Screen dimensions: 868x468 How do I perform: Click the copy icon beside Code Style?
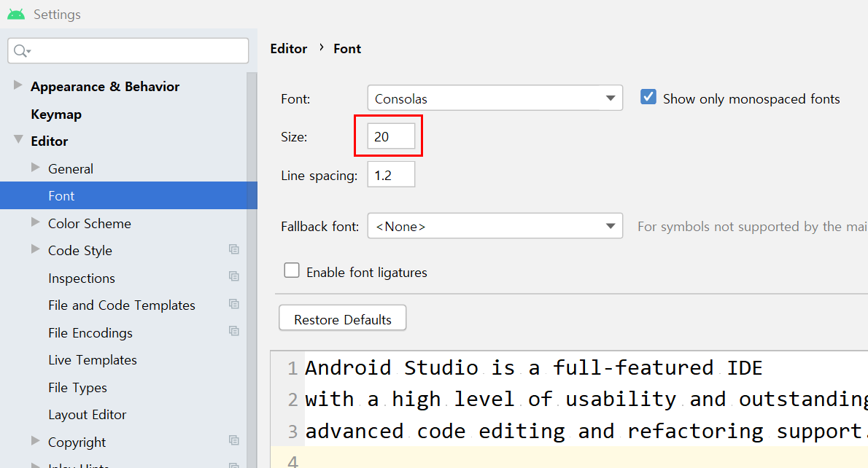(234, 249)
